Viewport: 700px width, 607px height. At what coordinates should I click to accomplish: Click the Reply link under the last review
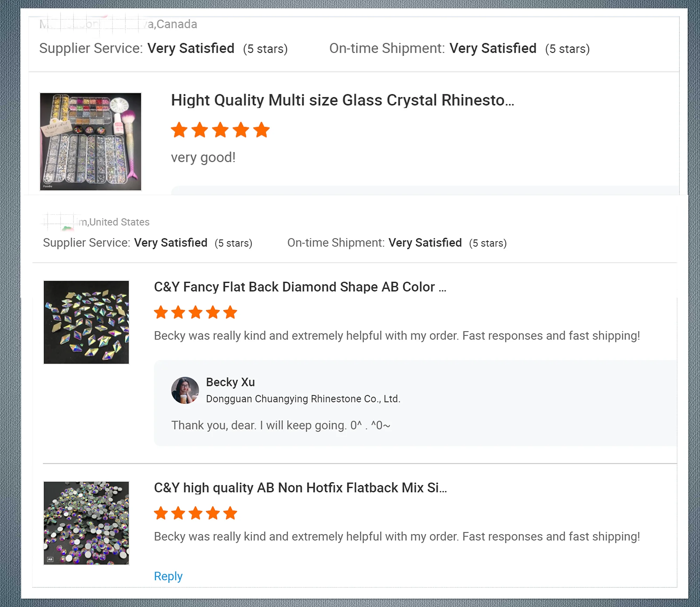168,576
